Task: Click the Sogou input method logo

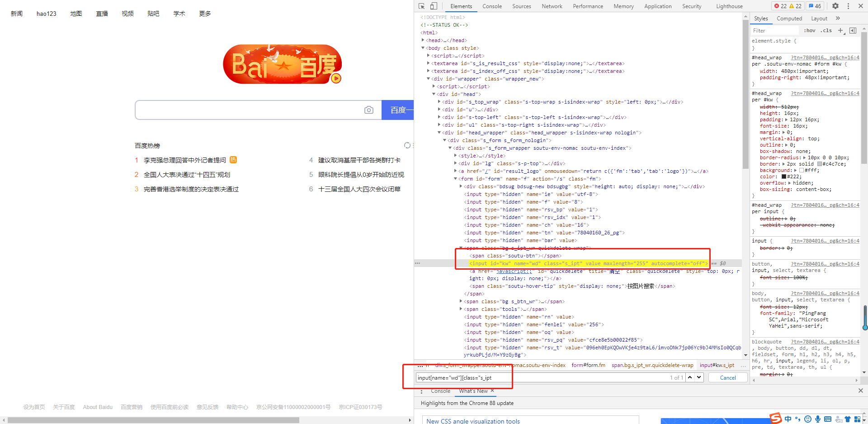Action: (x=776, y=418)
